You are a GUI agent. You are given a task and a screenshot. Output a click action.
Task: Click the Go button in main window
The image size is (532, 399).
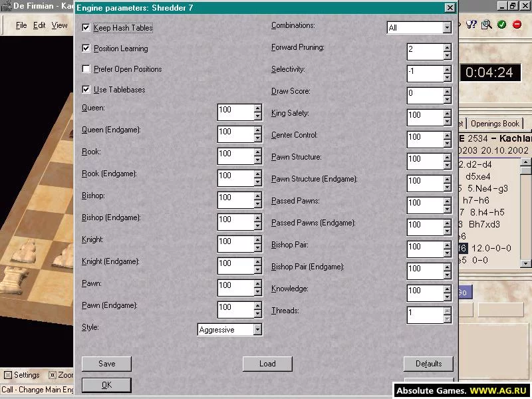[x=465, y=292]
